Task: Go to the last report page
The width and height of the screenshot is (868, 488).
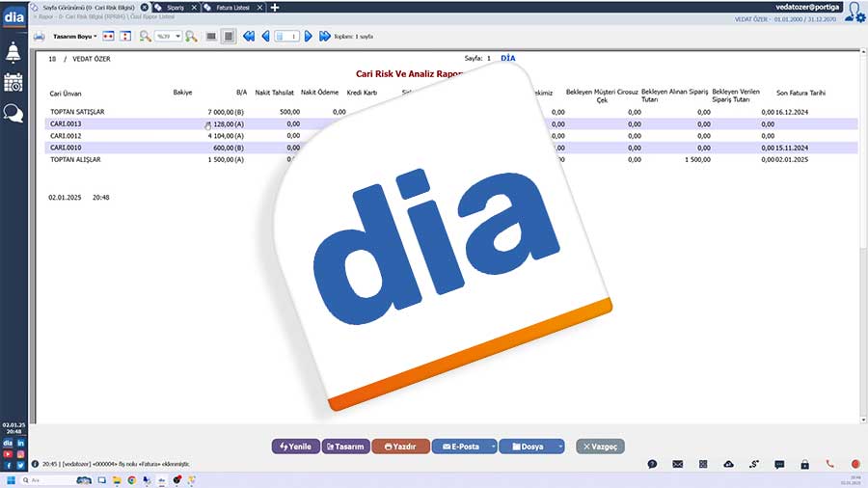Action: (x=324, y=37)
